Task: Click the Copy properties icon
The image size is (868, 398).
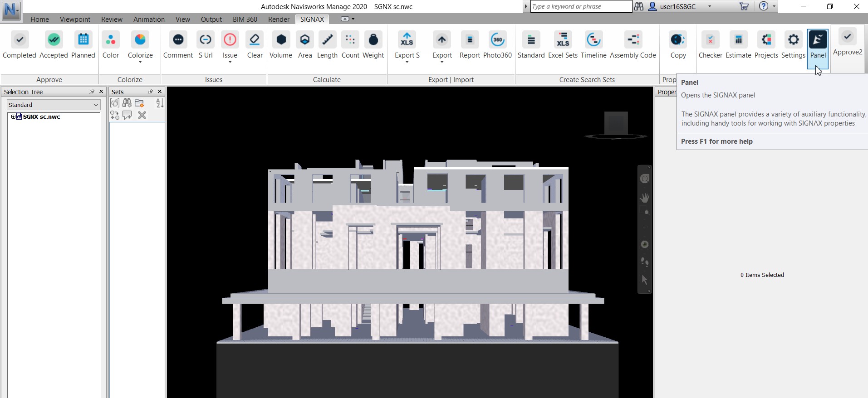Action: pyautogui.click(x=678, y=40)
